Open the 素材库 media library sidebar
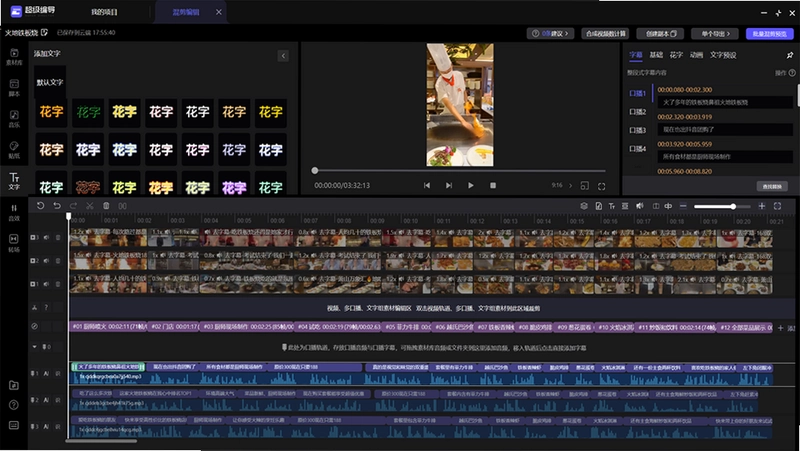 14,56
